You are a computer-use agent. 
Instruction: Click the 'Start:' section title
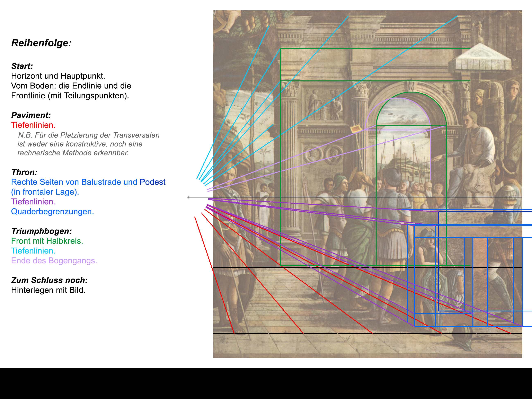(x=22, y=66)
